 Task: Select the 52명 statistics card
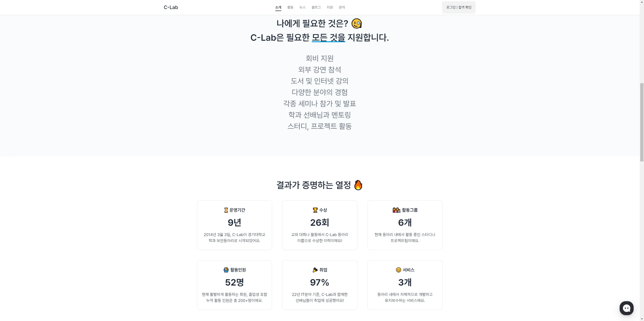click(234, 285)
